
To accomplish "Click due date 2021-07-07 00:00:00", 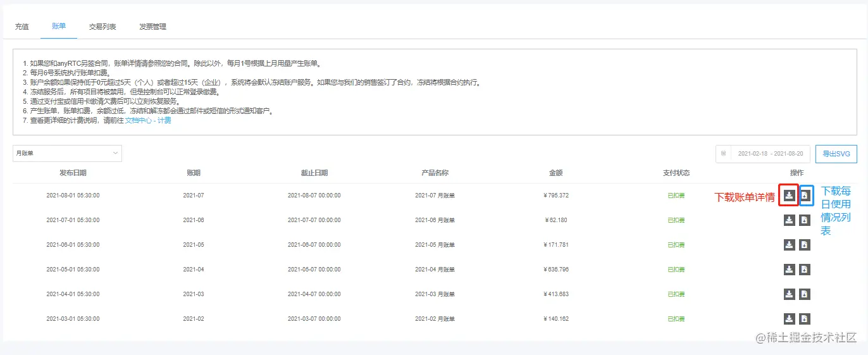I will (x=314, y=220).
